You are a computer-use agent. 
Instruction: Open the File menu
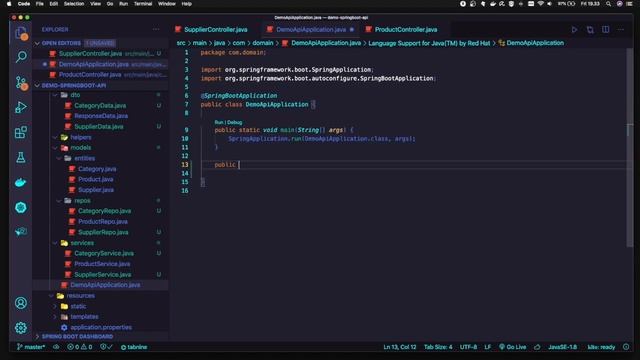pyautogui.click(x=40, y=4)
